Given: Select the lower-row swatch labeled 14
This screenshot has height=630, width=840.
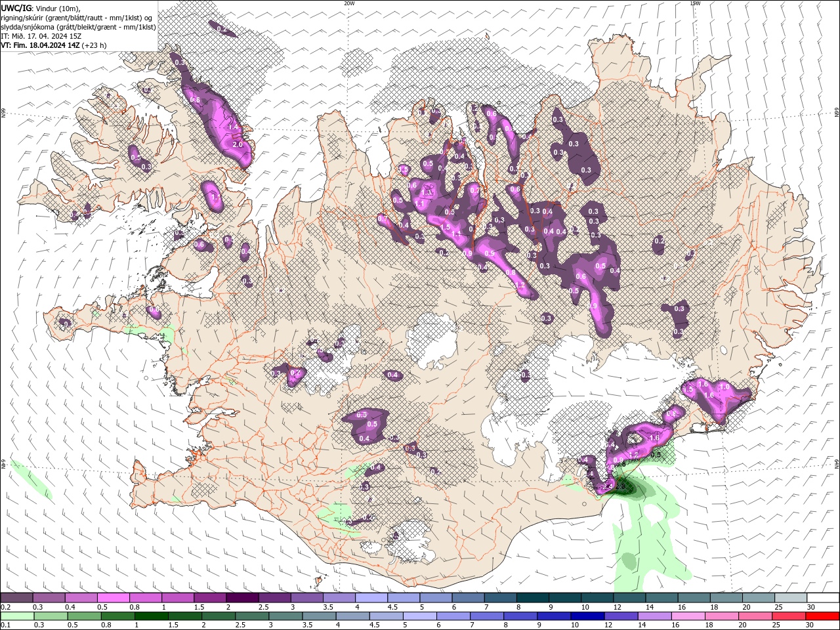Looking at the screenshot, I should 654,616.
